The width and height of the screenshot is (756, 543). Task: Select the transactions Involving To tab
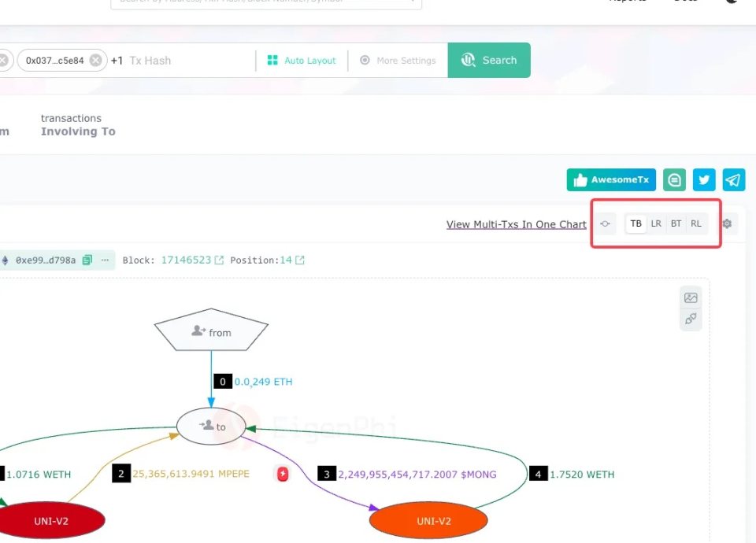coord(78,124)
